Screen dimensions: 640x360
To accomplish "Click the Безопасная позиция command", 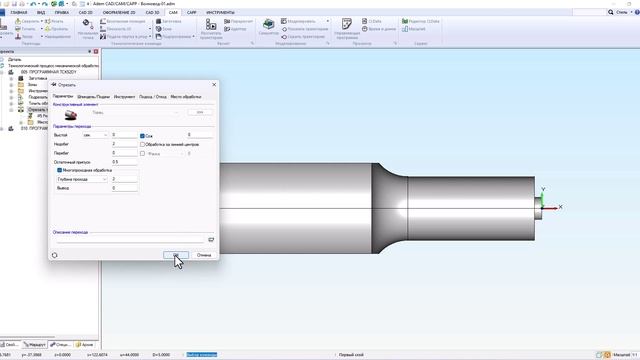I will (123, 21).
